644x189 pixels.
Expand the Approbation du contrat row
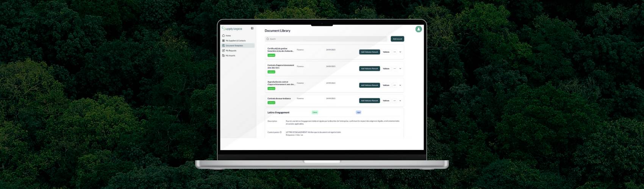point(400,85)
